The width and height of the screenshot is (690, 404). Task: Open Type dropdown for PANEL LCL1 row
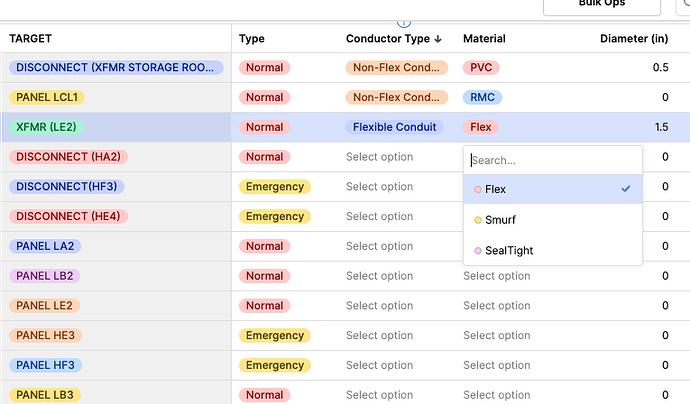point(264,97)
